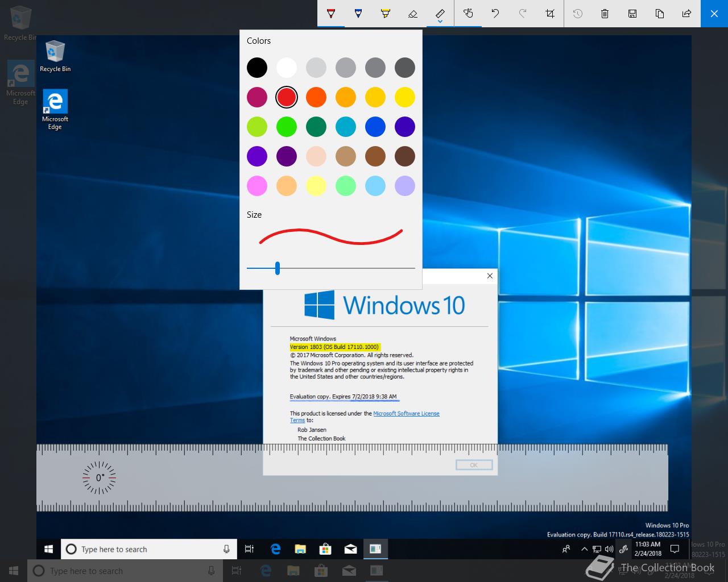Open File Explorer from captured taskbar
Screen dimensions: 728x582
[x=300, y=549]
